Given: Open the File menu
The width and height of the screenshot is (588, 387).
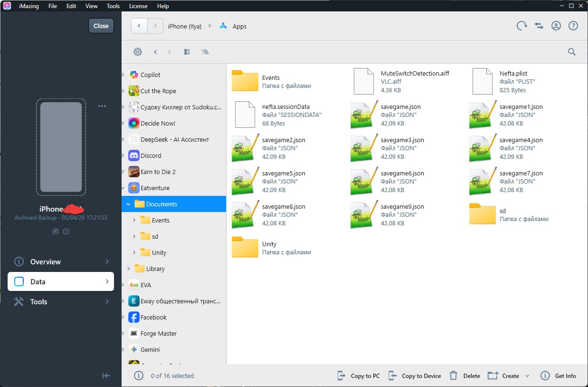Looking at the screenshot, I should (53, 6).
